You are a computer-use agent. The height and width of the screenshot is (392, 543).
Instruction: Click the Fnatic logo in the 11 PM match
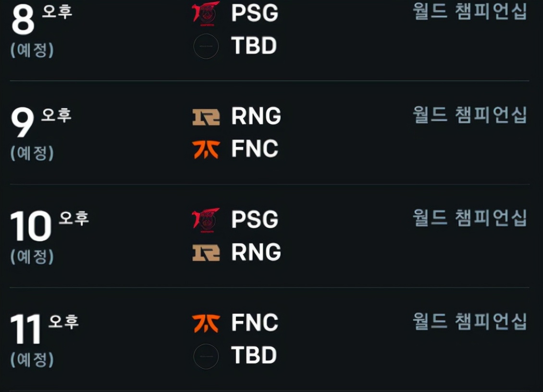[x=206, y=323]
